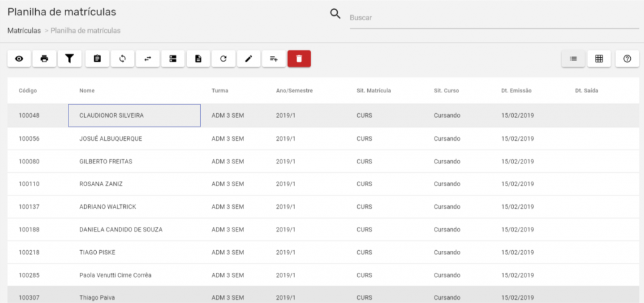The image size is (644, 303).
Task: Go to Matrículas in the breadcrumb
Action: [x=25, y=30]
